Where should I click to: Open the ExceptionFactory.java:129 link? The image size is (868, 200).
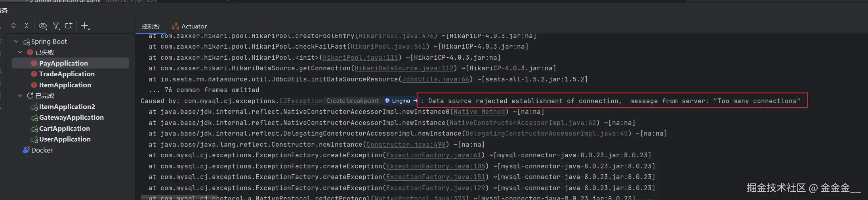click(436, 188)
